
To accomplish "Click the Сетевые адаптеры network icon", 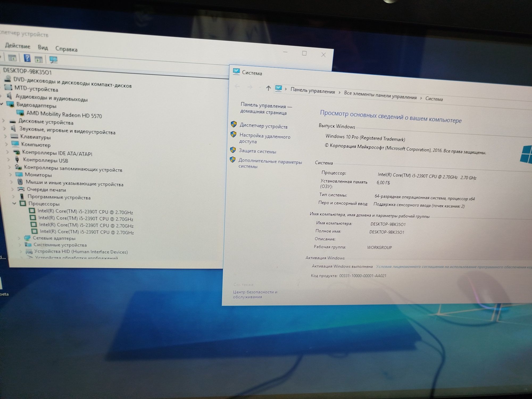I will click(27, 238).
